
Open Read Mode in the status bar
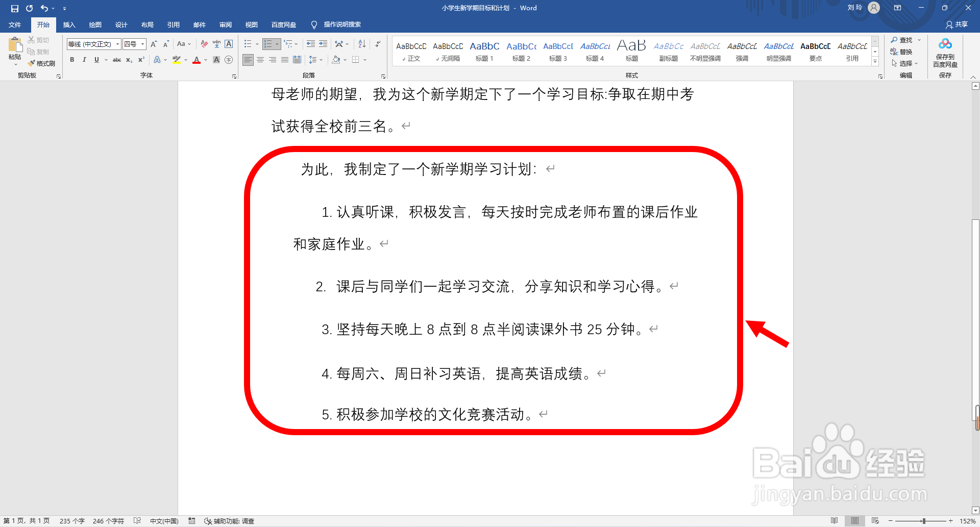(835, 521)
